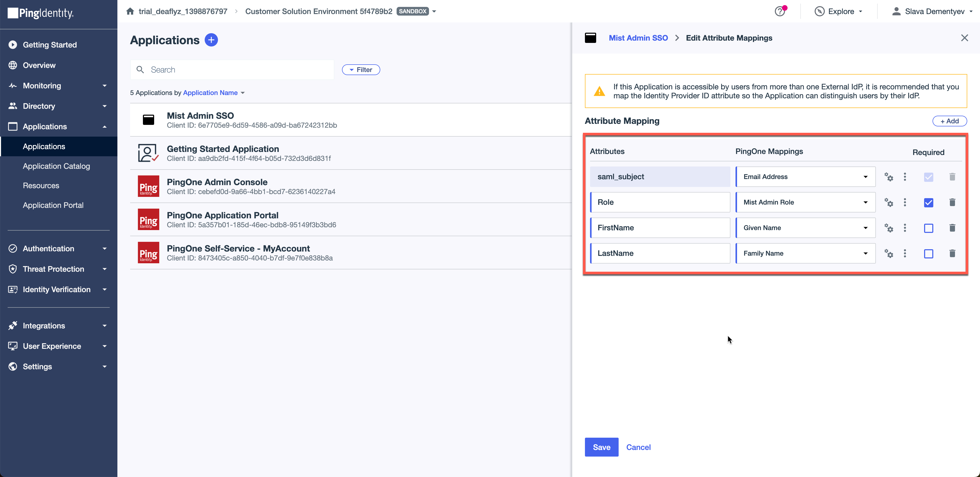The image size is (980, 477).
Task: Delete the Role attribute mapping row
Action: [952, 202]
